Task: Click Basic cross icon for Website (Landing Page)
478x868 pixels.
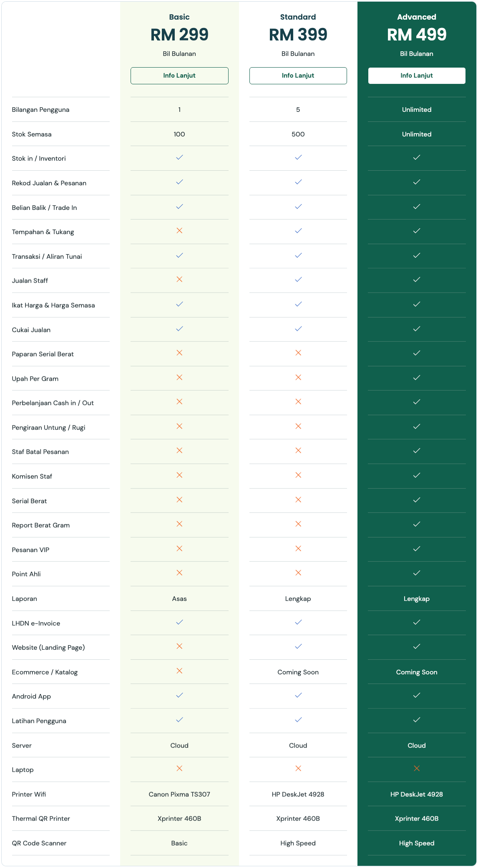Action: tap(179, 646)
